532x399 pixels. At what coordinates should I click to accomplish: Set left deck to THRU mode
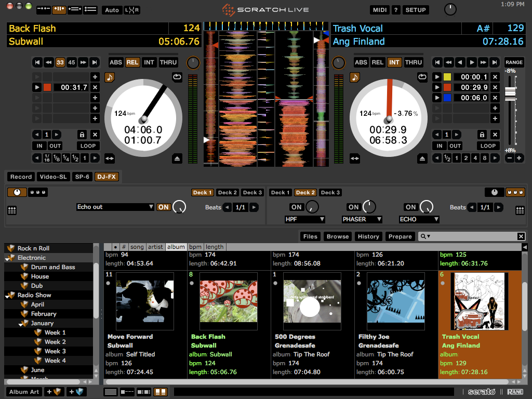pyautogui.click(x=168, y=62)
